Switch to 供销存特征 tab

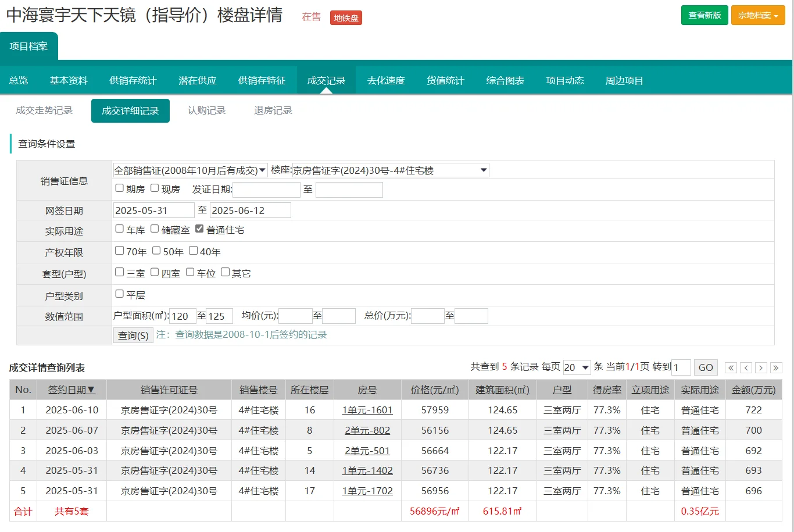tap(262, 80)
